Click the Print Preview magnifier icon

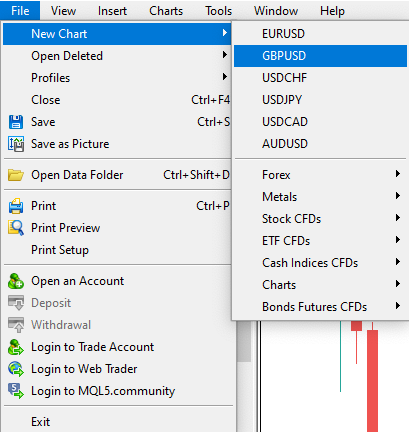click(x=16, y=228)
